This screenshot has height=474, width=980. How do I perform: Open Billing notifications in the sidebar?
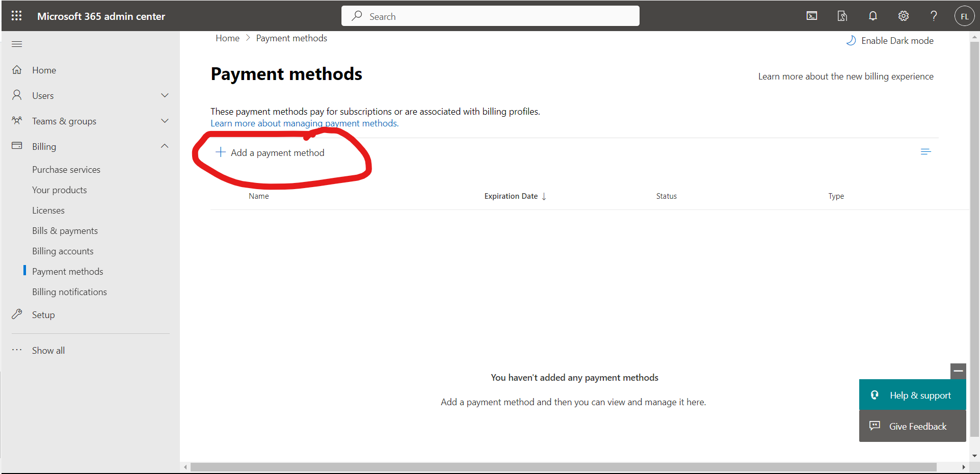click(x=69, y=292)
